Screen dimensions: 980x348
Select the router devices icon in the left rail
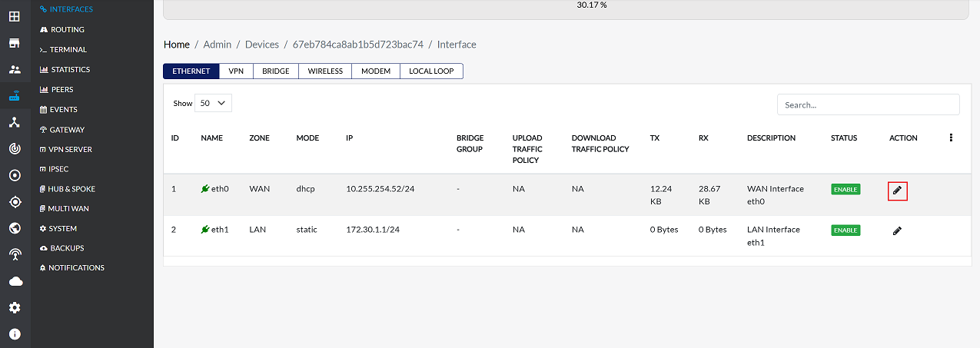pyautogui.click(x=15, y=97)
